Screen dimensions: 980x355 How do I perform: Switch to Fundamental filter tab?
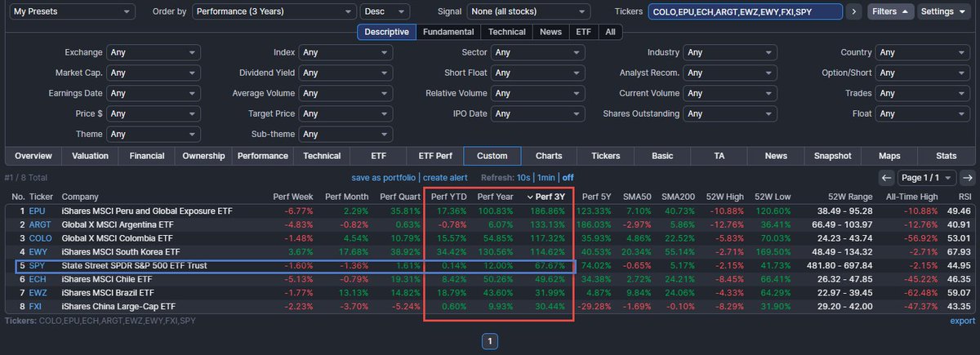click(x=448, y=32)
